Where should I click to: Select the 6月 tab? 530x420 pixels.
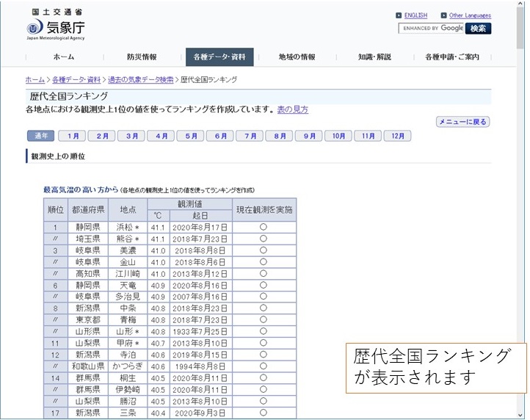tap(220, 136)
